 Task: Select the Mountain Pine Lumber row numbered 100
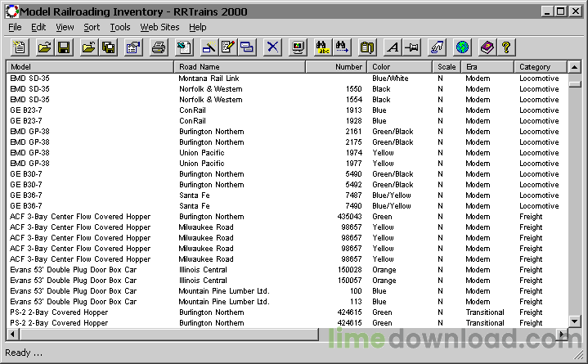287,291
